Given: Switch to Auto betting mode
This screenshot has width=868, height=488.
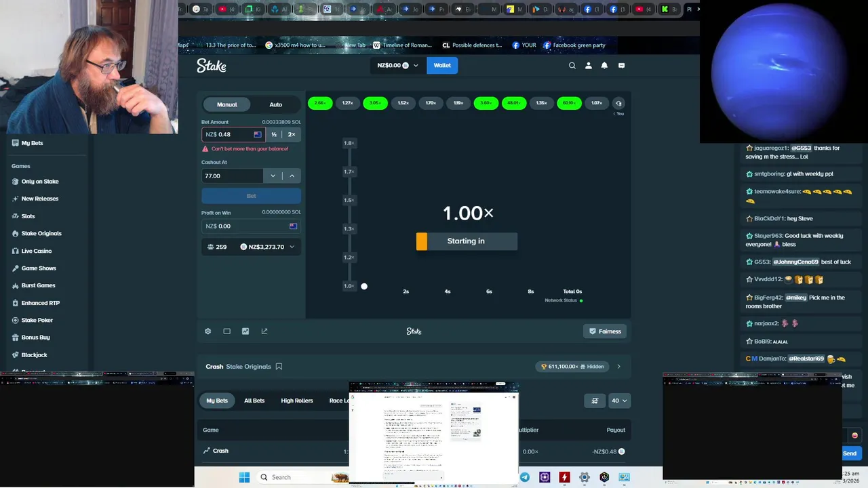Looking at the screenshot, I should coord(275,104).
